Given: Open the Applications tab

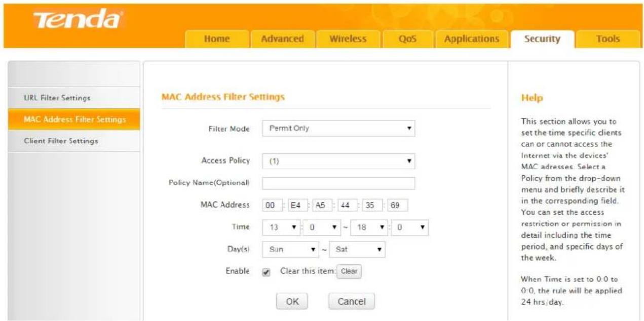Looking at the screenshot, I should [x=471, y=39].
